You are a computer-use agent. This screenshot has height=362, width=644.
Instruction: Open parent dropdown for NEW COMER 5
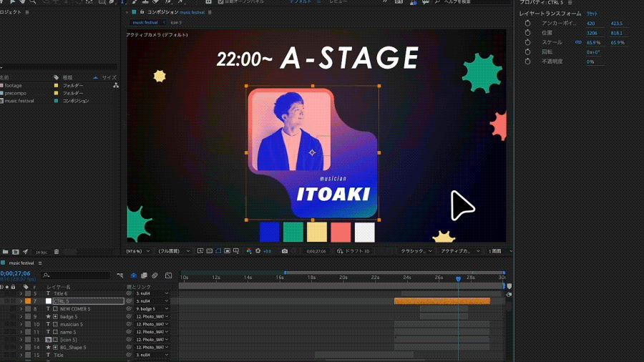(x=152, y=309)
